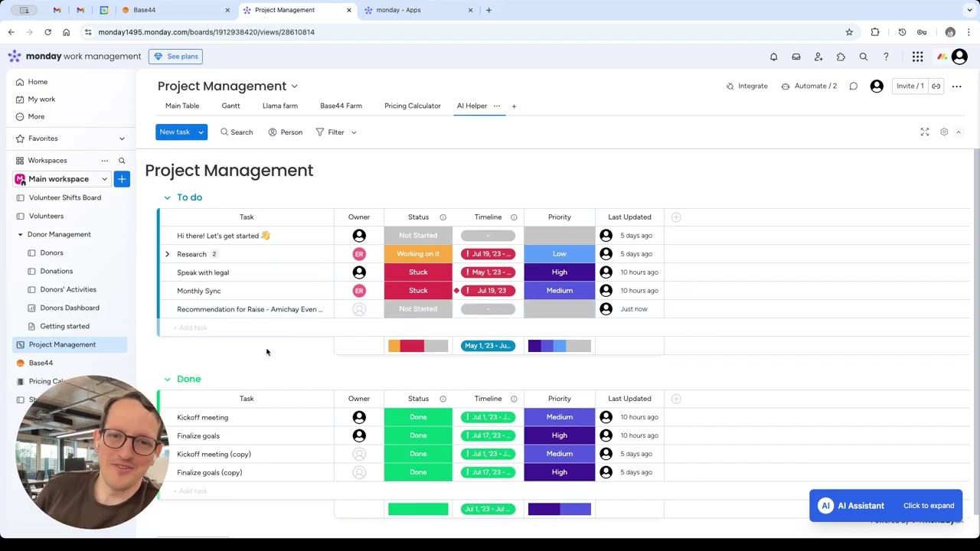The height and width of the screenshot is (551, 980).
Task: Click the search magnifier in top bar
Action: 864,57
